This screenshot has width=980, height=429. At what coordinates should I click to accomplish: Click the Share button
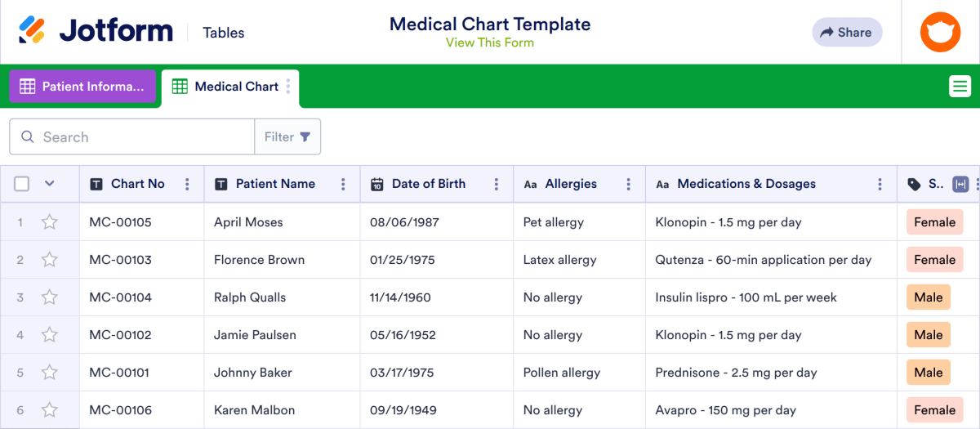[847, 33]
